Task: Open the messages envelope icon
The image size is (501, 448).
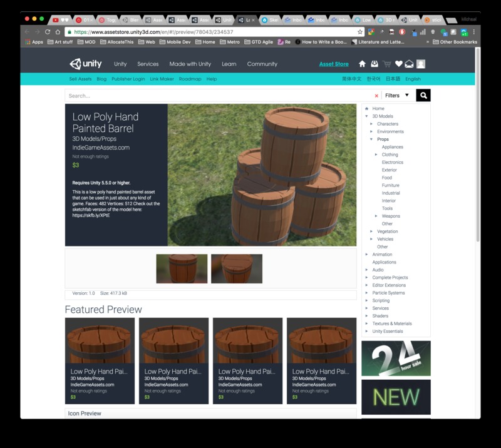Action: pos(409,64)
